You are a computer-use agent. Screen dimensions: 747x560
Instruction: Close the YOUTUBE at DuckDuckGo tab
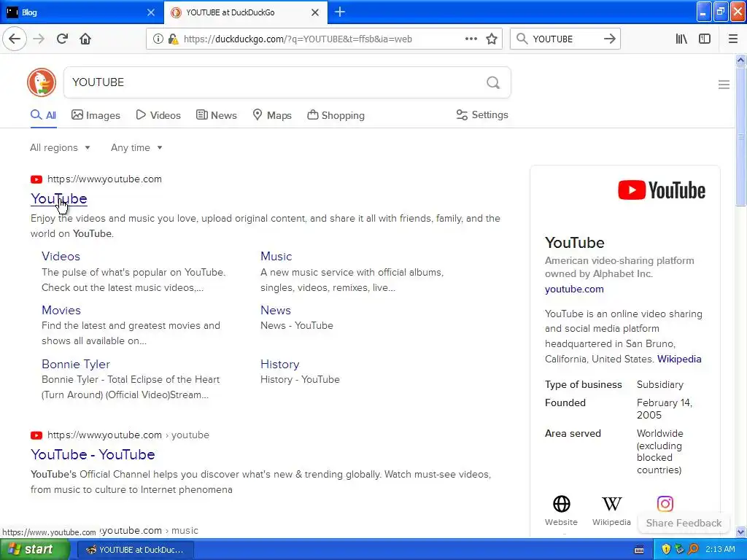coord(315,12)
